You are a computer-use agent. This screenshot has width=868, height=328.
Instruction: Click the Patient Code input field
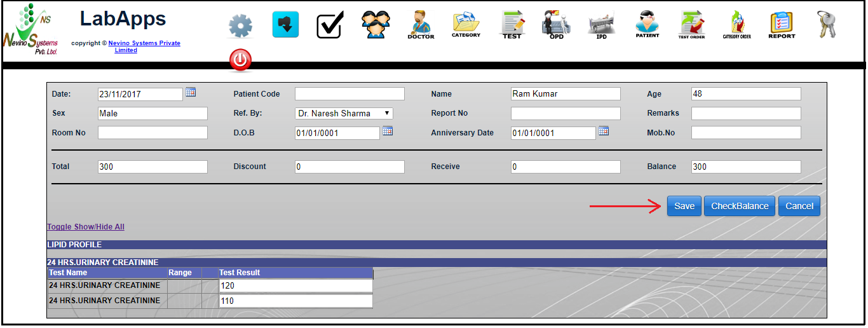click(x=349, y=94)
